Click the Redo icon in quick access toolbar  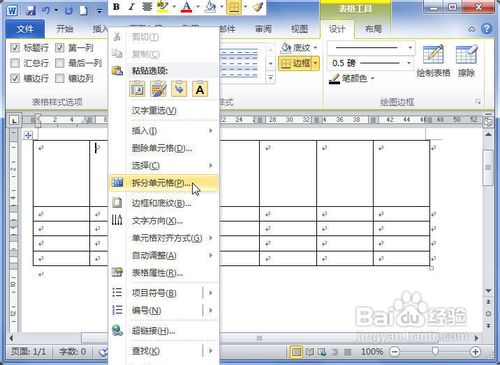pyautogui.click(x=69, y=11)
